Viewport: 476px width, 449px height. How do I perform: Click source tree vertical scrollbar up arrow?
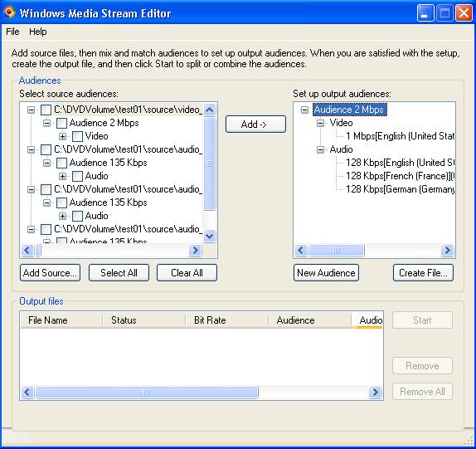[210, 110]
